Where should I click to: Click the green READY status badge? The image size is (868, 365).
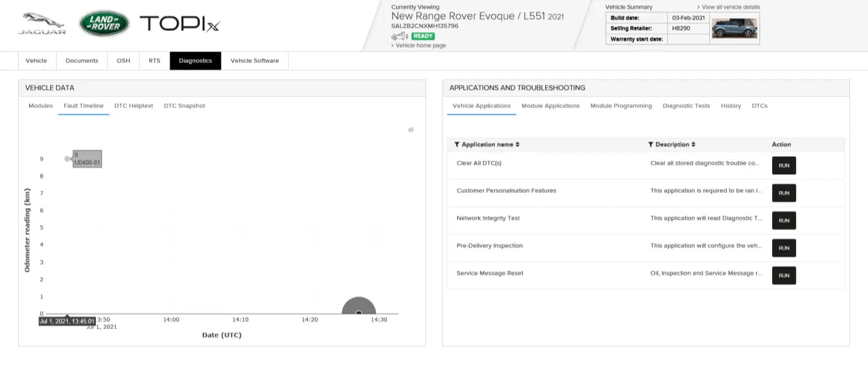click(x=422, y=37)
